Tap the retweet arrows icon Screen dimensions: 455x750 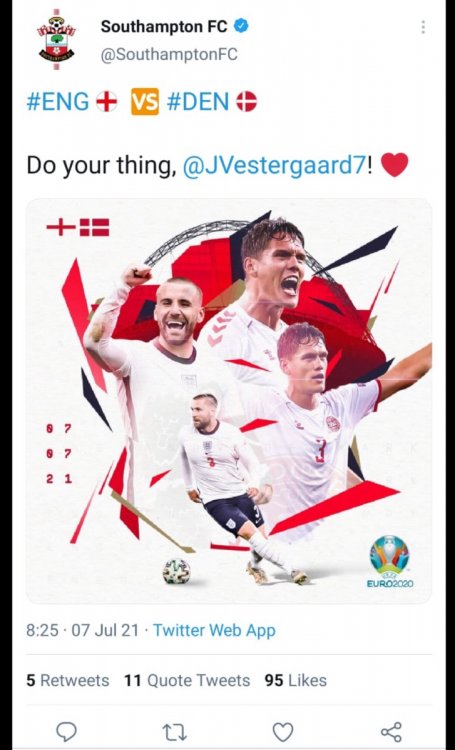click(175, 732)
